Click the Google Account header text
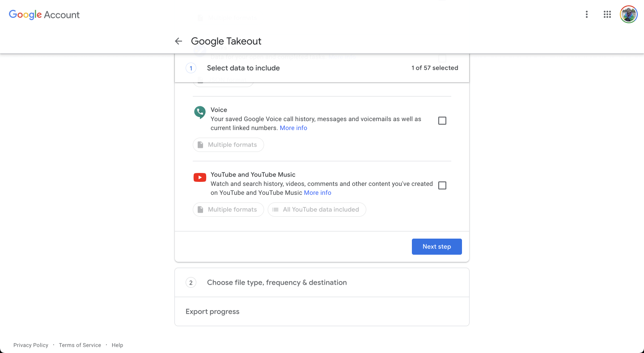The width and height of the screenshot is (644, 353). point(44,14)
